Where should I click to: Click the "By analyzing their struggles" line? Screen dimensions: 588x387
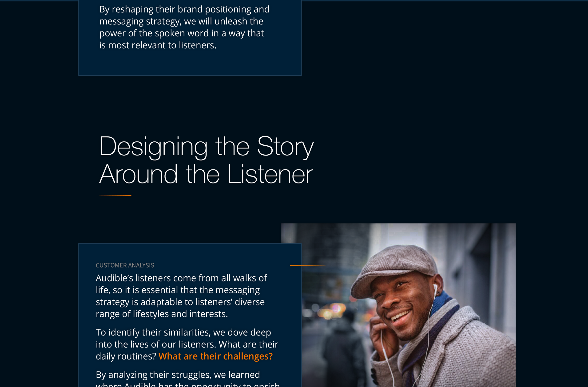pyautogui.click(x=178, y=375)
